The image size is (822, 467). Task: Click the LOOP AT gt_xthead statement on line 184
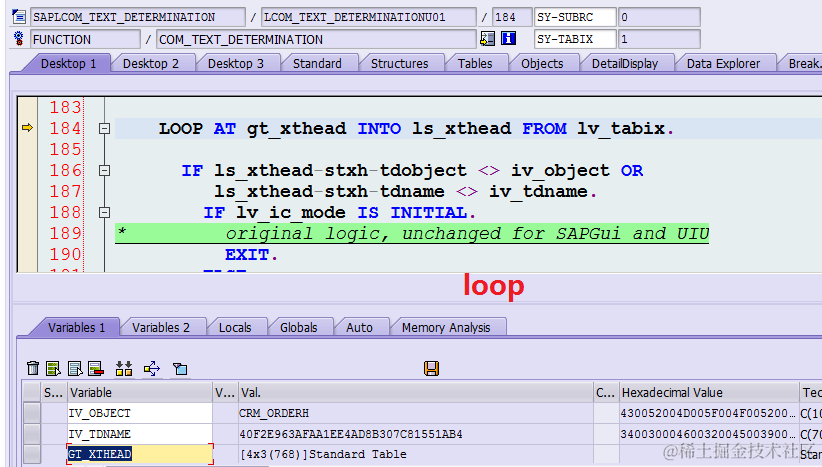pos(416,128)
